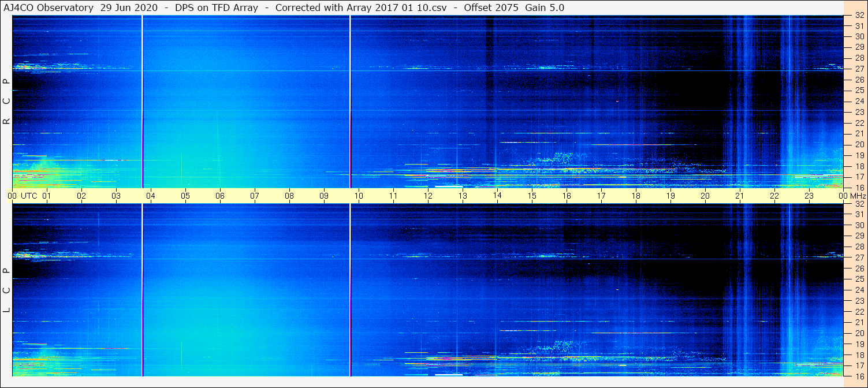
Task: Click the 01 hour tick label
Action: [47, 196]
